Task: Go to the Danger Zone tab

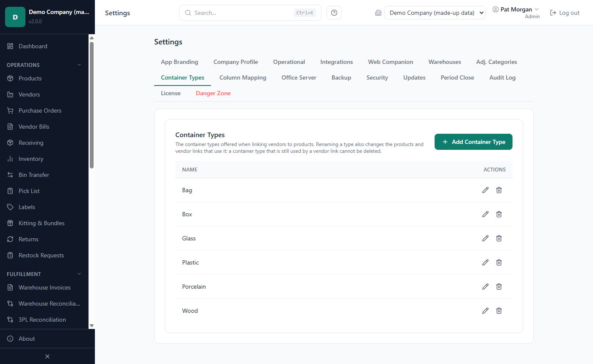Action: [213, 93]
